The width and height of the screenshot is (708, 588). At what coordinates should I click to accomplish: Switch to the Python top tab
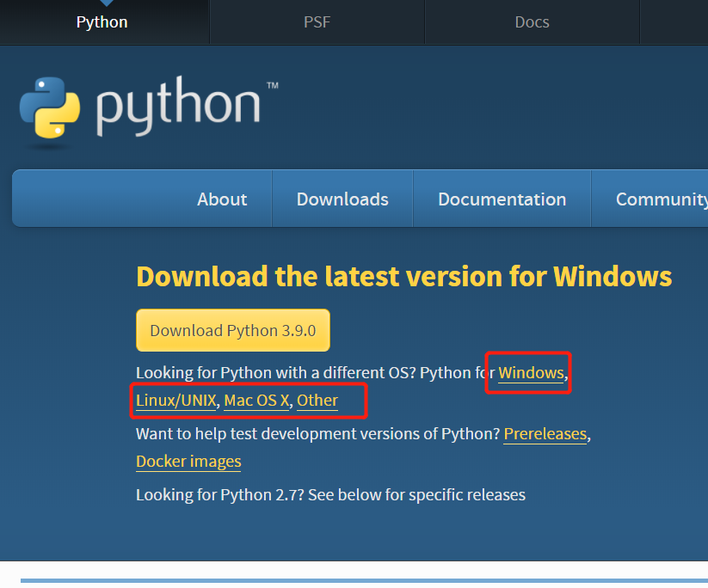[102, 22]
